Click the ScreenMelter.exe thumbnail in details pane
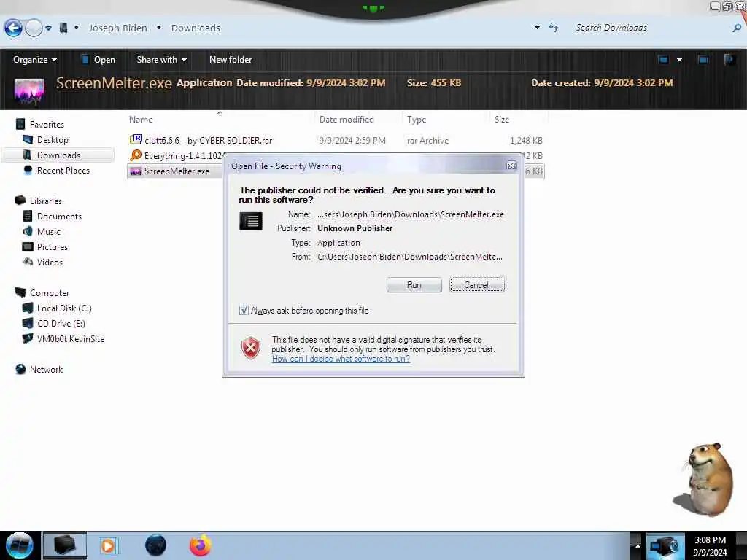This screenshot has height=560, width=747. click(29, 91)
